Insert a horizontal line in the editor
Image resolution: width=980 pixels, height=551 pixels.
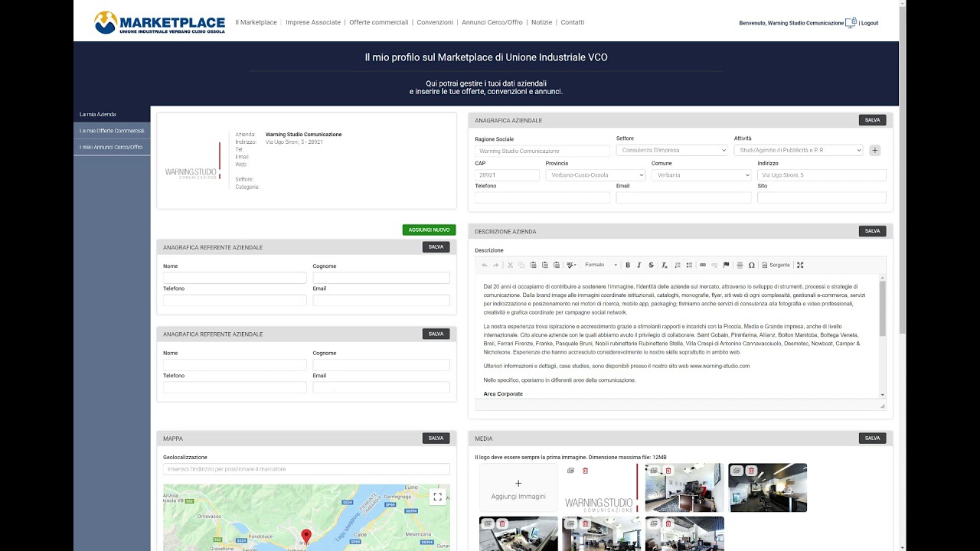pyautogui.click(x=740, y=265)
